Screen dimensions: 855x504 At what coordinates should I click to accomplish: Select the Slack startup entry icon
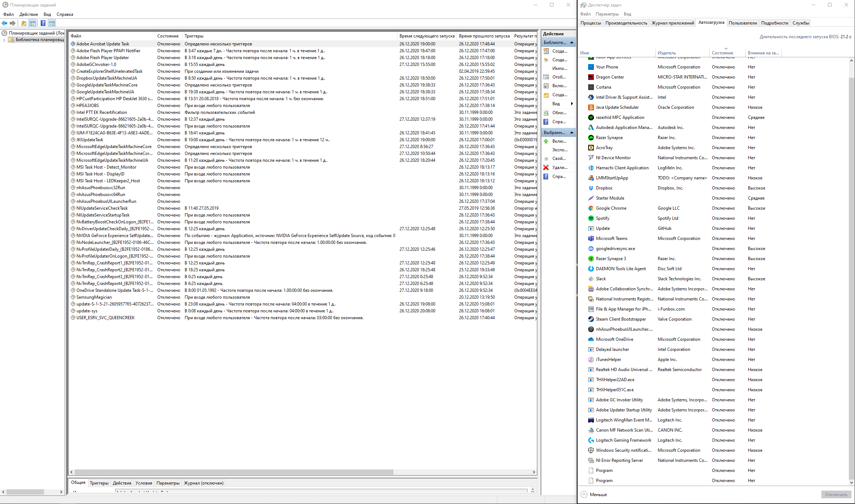pos(591,279)
